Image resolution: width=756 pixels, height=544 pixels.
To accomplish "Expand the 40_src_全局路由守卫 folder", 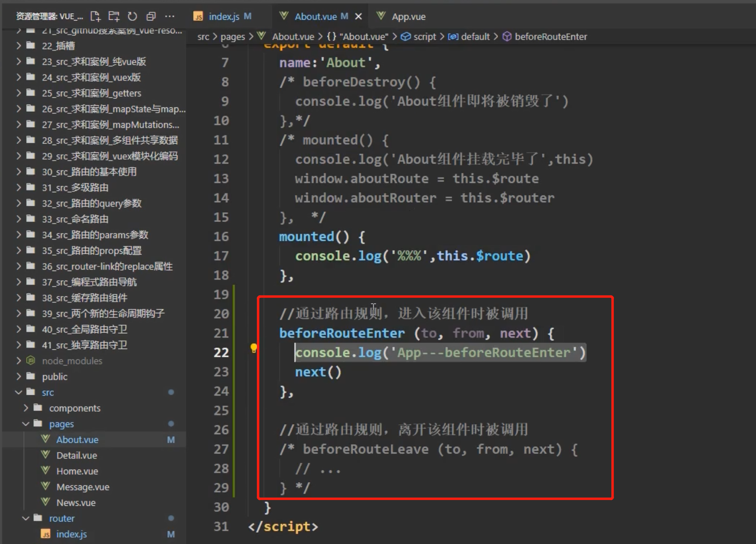I will [19, 329].
